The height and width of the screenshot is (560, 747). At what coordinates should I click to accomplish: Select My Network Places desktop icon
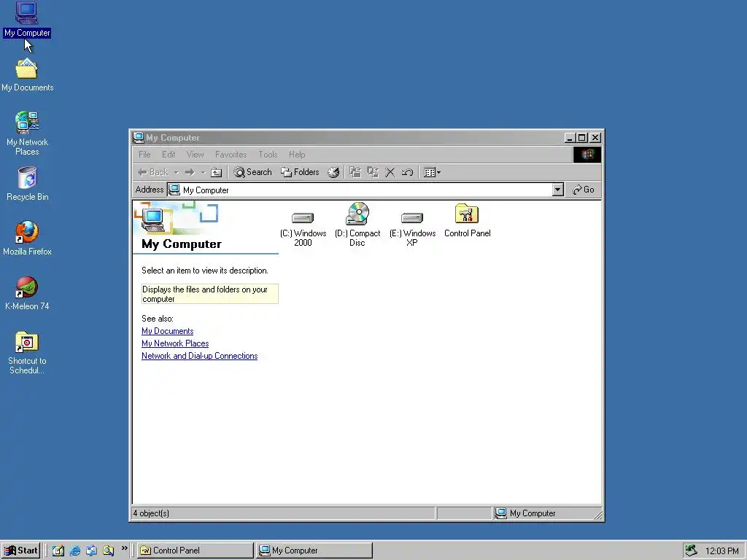(x=27, y=133)
